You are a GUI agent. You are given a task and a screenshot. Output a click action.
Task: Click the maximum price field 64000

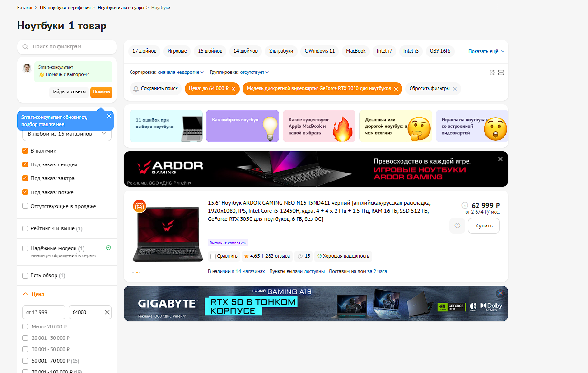pyautogui.click(x=90, y=312)
